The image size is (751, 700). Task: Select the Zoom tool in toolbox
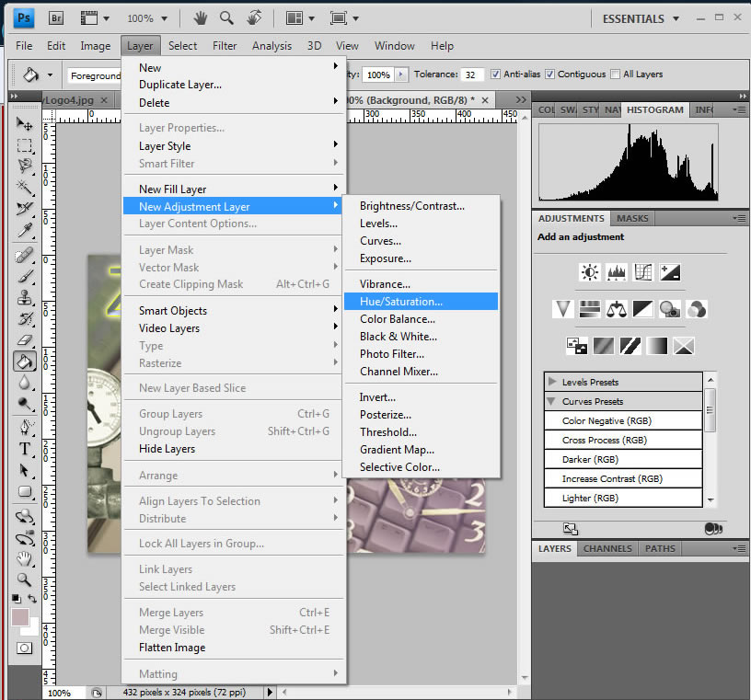24,580
